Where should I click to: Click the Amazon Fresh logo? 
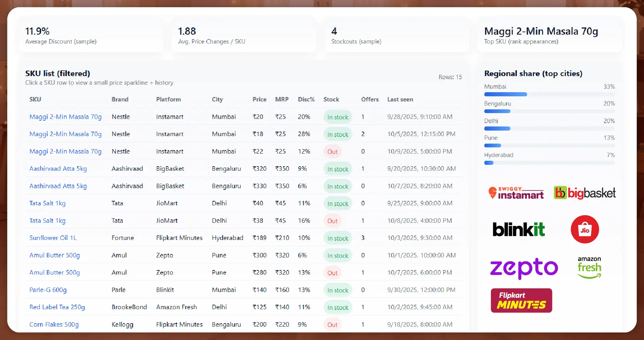coord(589,267)
